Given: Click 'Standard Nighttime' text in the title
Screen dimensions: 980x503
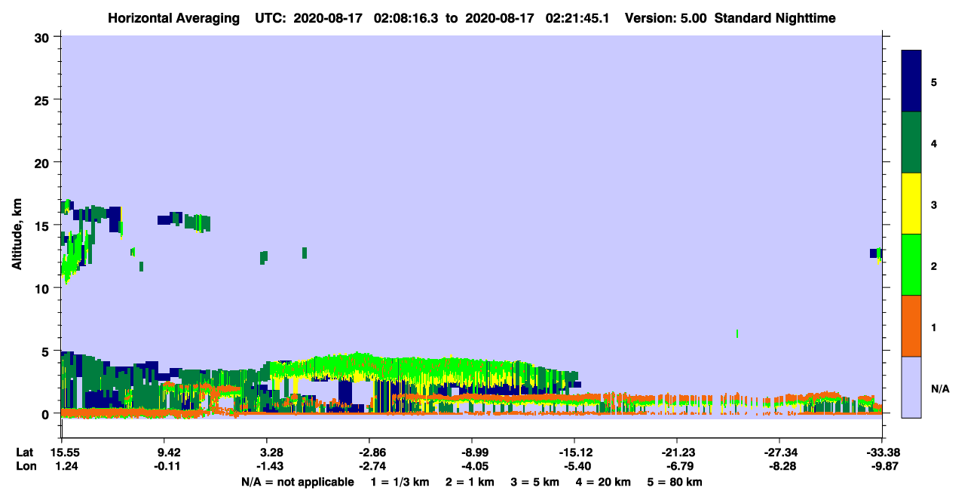Looking at the screenshot, I should tap(775, 18).
